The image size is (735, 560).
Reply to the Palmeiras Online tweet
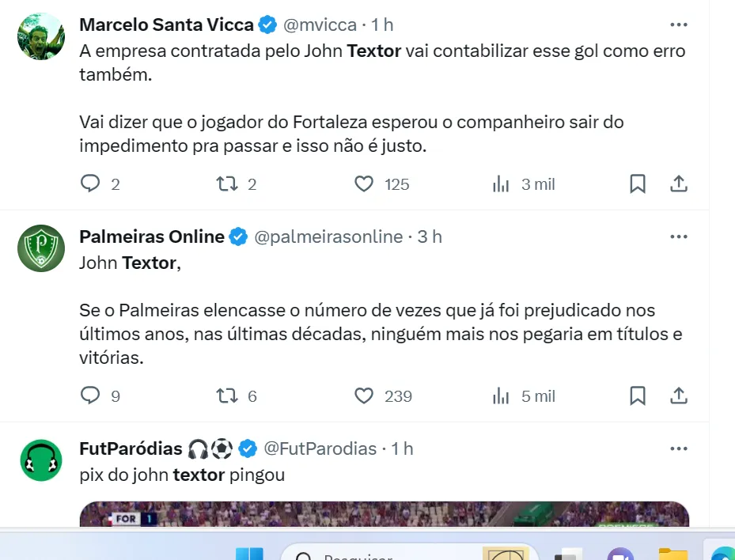point(91,395)
